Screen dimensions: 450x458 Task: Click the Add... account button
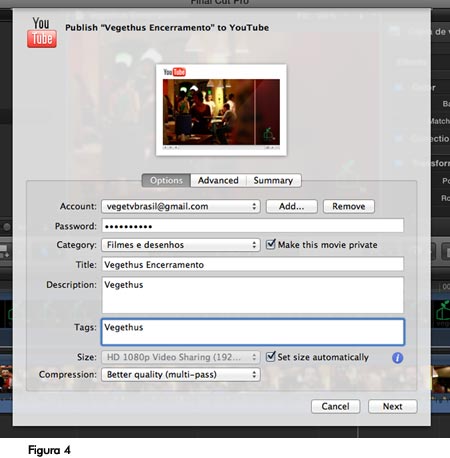[x=292, y=206]
